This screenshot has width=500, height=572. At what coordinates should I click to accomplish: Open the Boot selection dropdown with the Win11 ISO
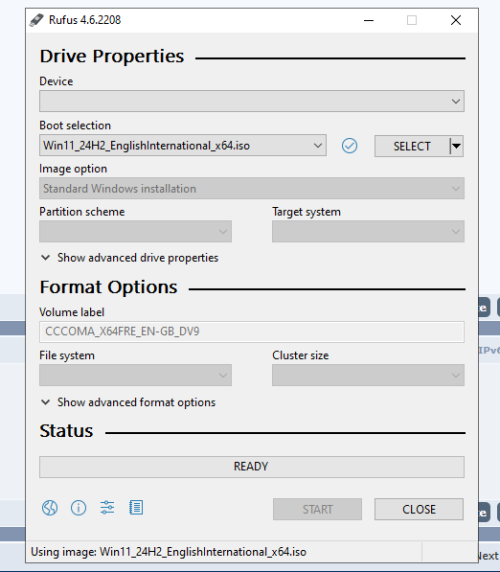coord(183,146)
